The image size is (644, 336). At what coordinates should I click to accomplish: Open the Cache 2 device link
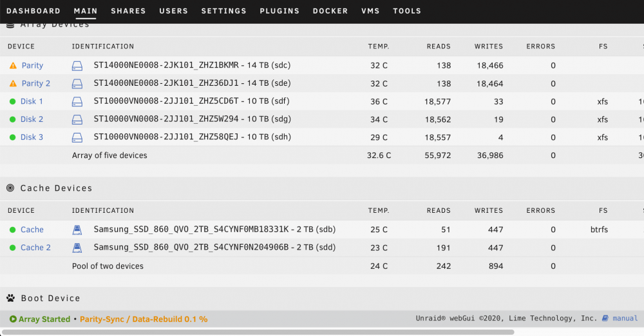(35, 248)
